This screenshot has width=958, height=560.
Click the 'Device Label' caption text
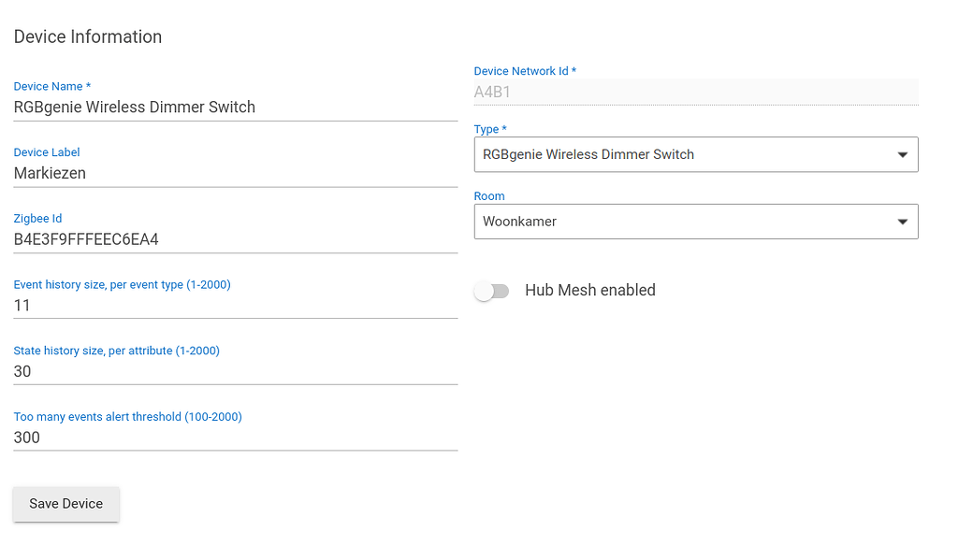[x=47, y=152]
